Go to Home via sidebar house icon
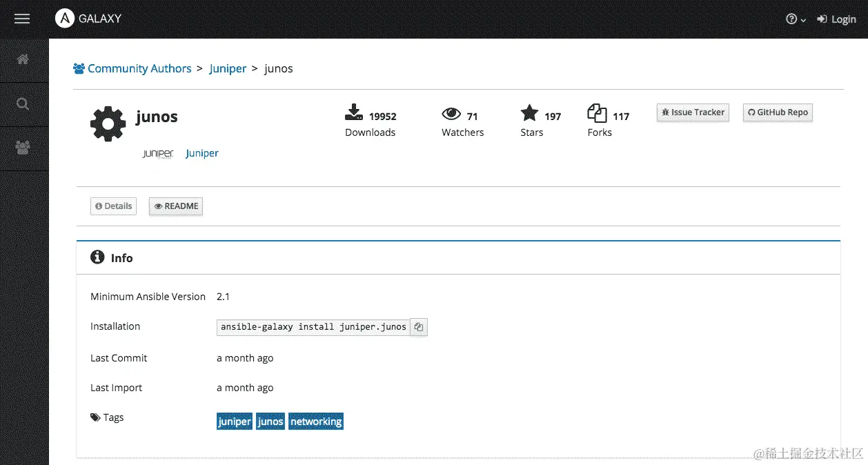The width and height of the screenshot is (868, 465). tap(23, 59)
